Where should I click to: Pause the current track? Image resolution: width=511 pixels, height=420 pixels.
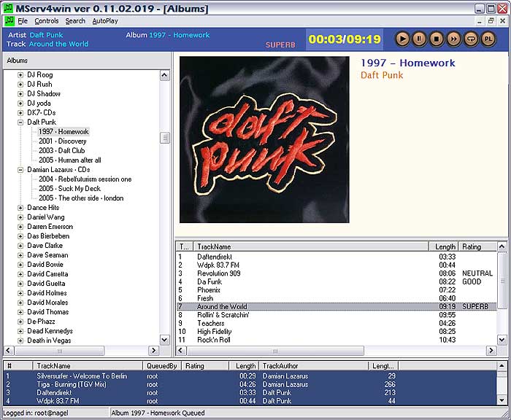[420, 39]
